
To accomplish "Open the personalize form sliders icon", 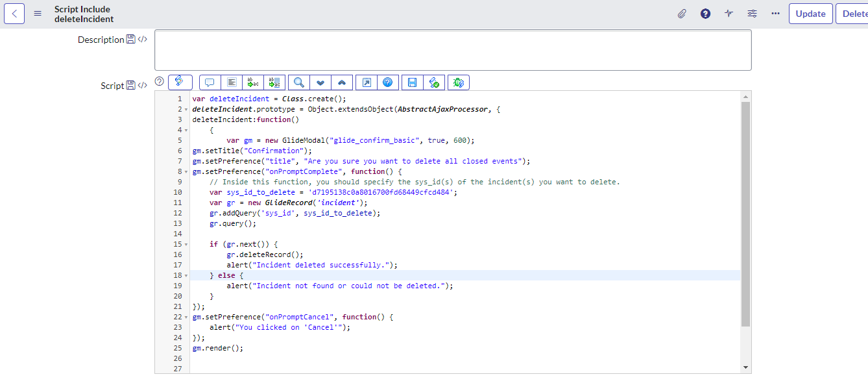I will [x=753, y=14].
